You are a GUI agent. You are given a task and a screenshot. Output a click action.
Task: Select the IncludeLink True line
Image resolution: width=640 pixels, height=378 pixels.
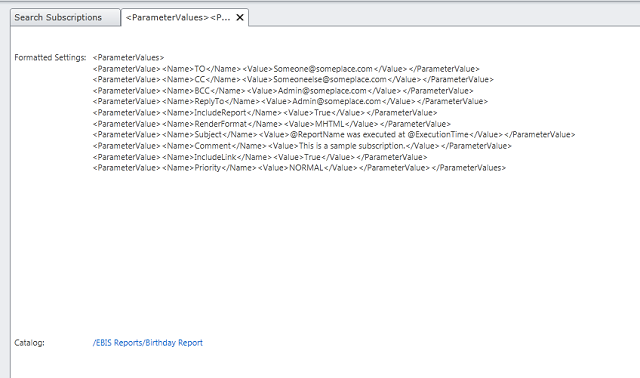(260, 157)
